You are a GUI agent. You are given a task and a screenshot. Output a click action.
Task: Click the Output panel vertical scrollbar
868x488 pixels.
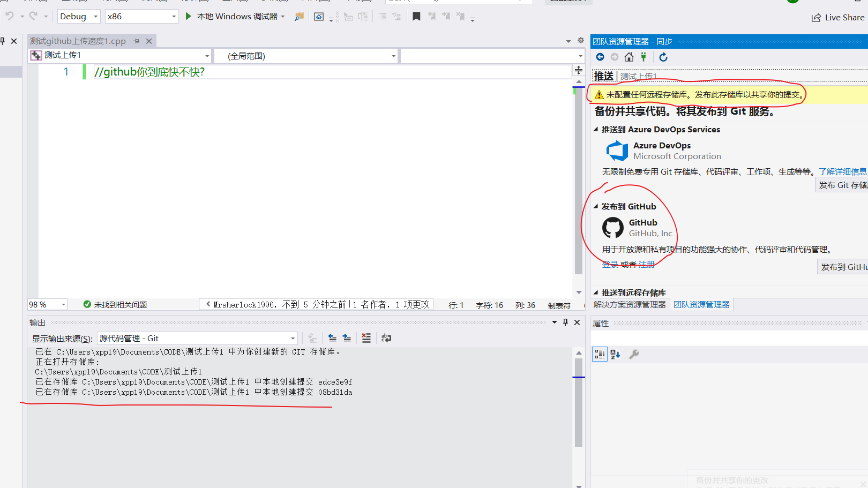point(579,402)
